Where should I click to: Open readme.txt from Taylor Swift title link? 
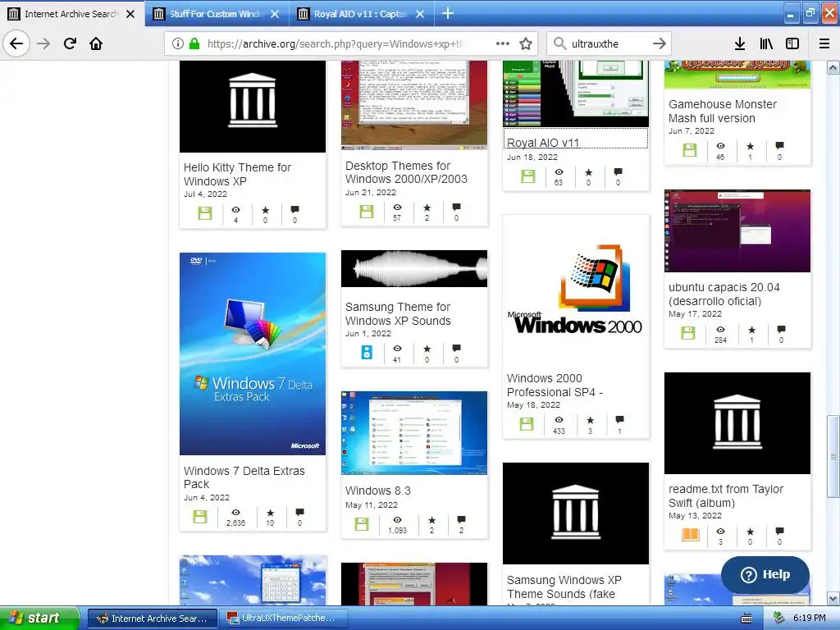coord(726,495)
